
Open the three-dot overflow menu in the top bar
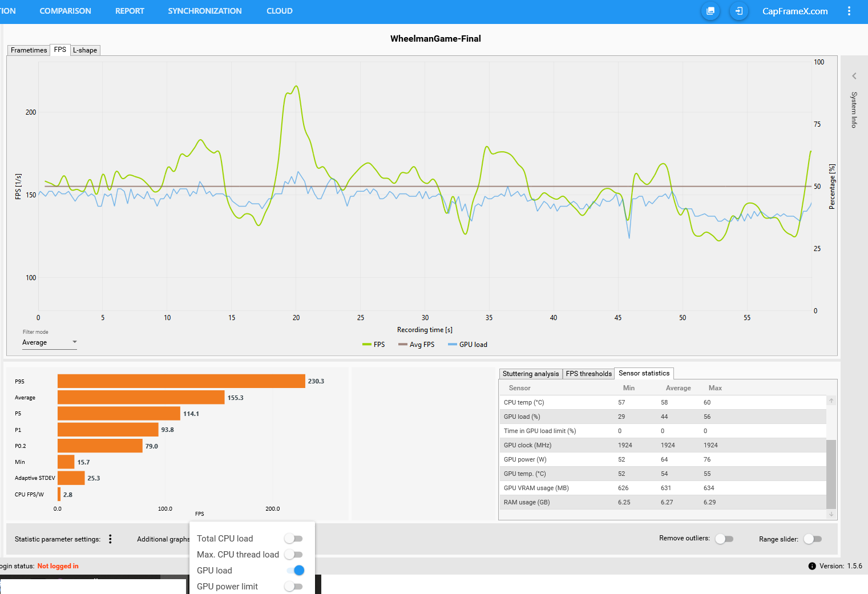click(849, 11)
